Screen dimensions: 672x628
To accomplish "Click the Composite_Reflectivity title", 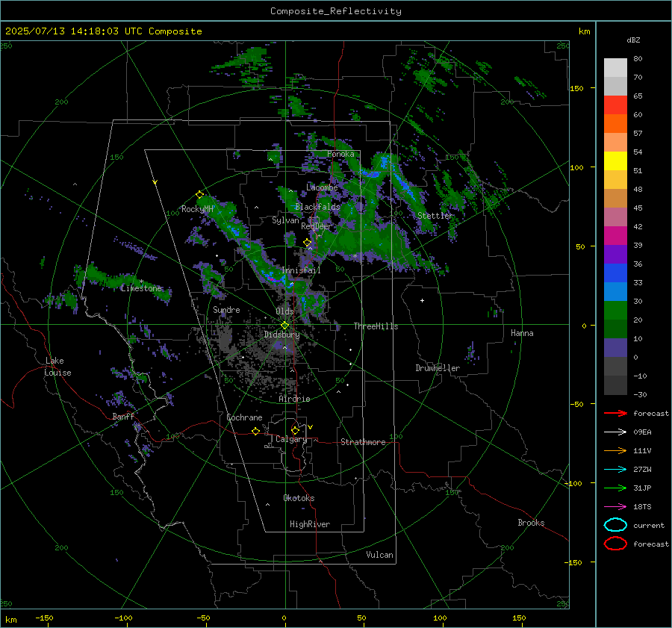I will pos(336,11).
